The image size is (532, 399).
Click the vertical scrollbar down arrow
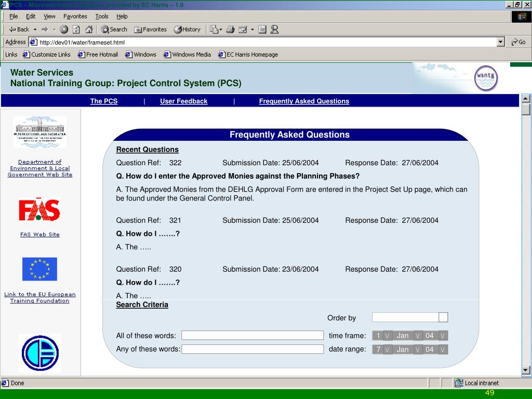526,370
